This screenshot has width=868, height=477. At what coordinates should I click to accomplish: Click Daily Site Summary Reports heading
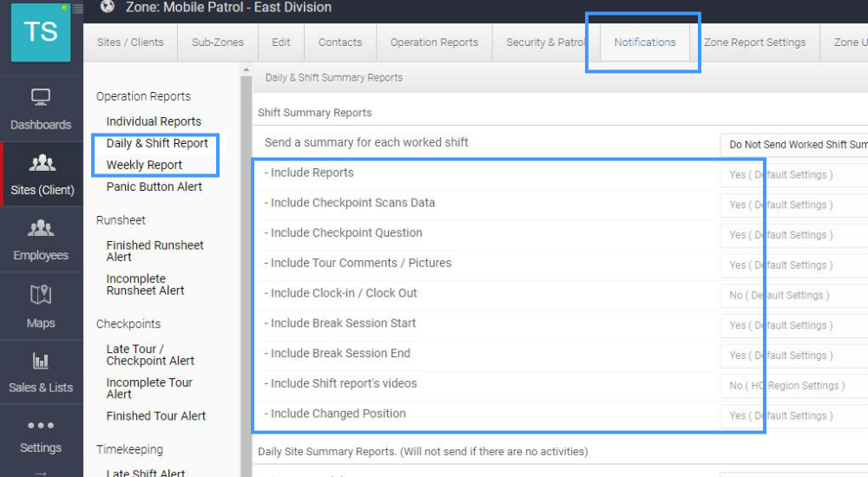(x=423, y=452)
